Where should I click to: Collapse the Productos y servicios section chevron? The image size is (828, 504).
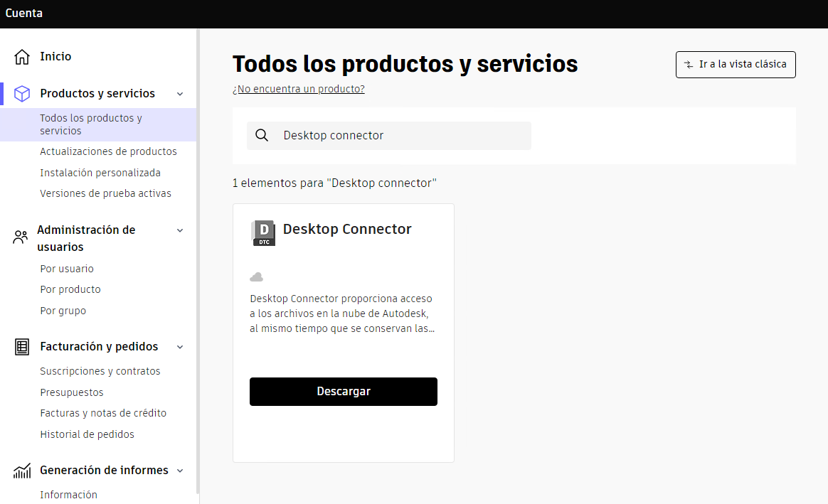[x=180, y=94]
